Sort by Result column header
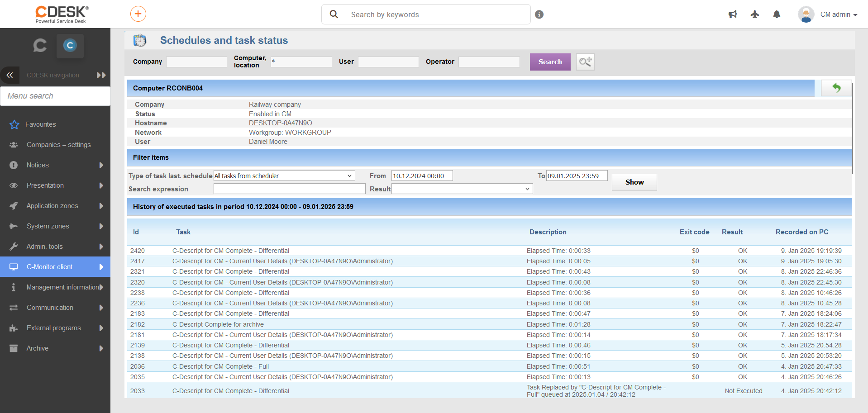The image size is (868, 413). tap(732, 232)
